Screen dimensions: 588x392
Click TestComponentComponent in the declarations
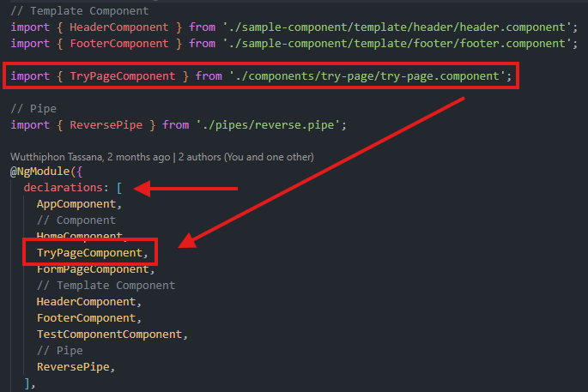(110, 335)
